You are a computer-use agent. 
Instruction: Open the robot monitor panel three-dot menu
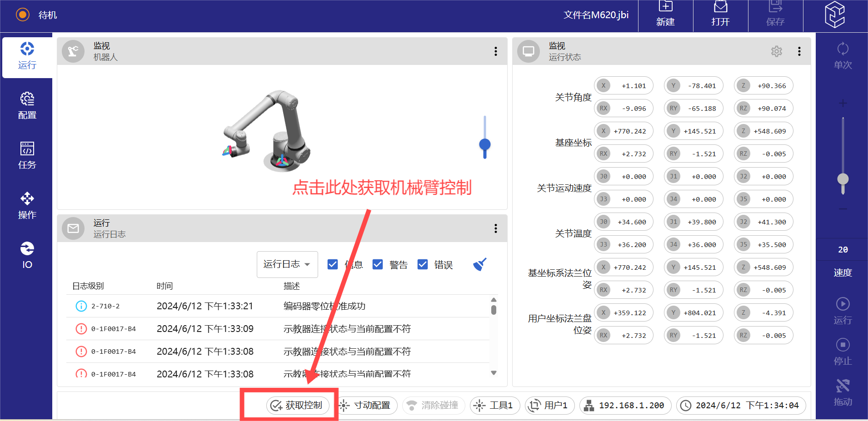click(495, 51)
